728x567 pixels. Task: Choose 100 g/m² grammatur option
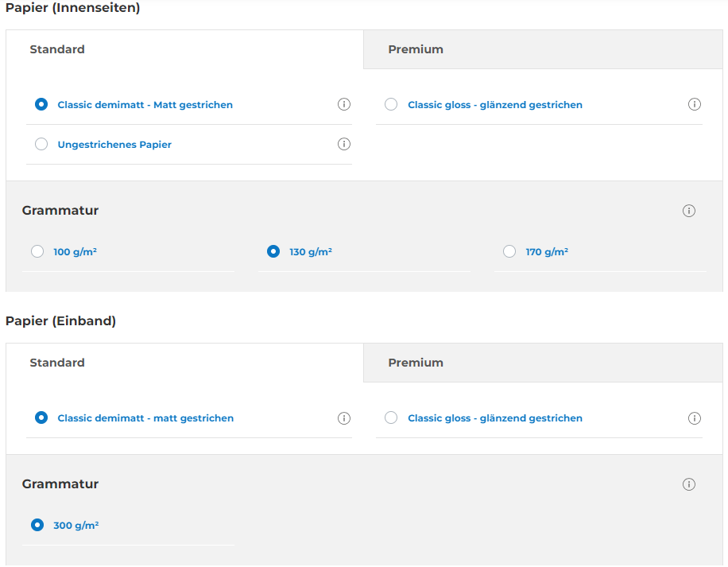tap(37, 251)
